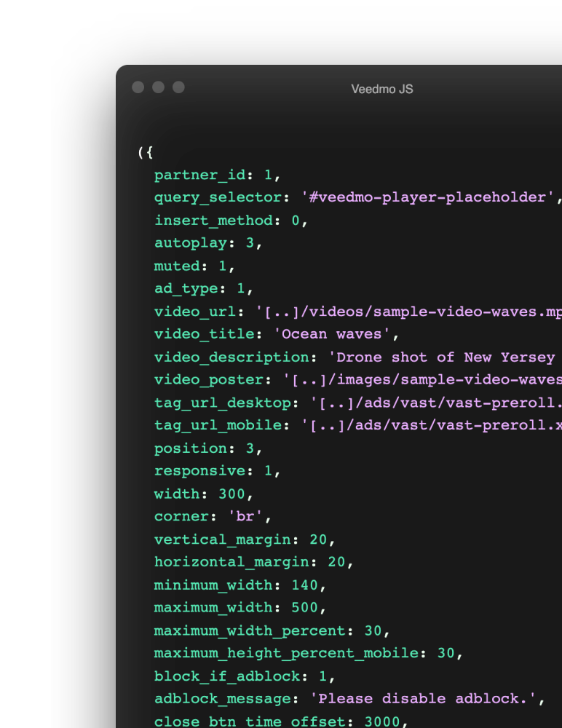Viewport: 562px width, 728px height.
Task: Click the 'partner_id: 1,' line
Action: 218,175
